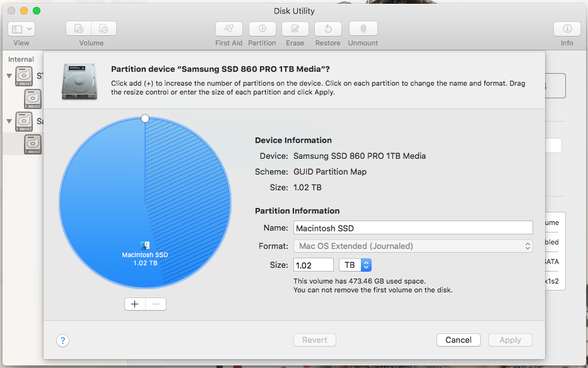Select the first internal disk drive icon
The image size is (588, 368).
(23, 76)
